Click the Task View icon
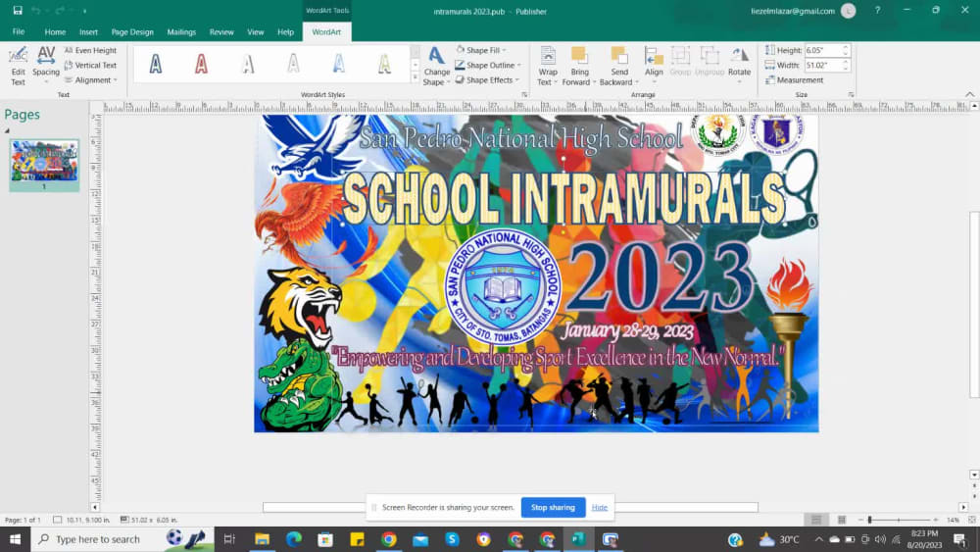980x552 pixels. click(229, 539)
